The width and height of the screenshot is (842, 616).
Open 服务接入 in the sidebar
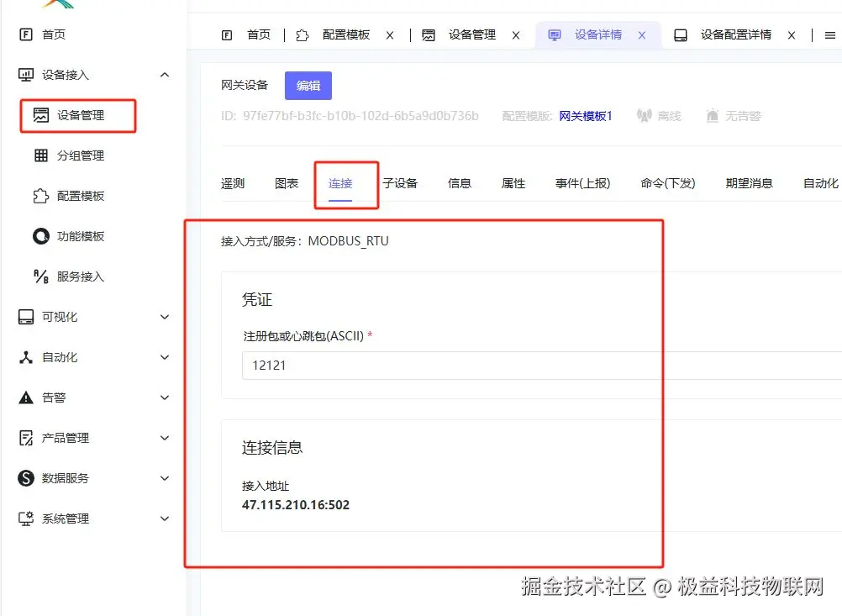point(81,276)
